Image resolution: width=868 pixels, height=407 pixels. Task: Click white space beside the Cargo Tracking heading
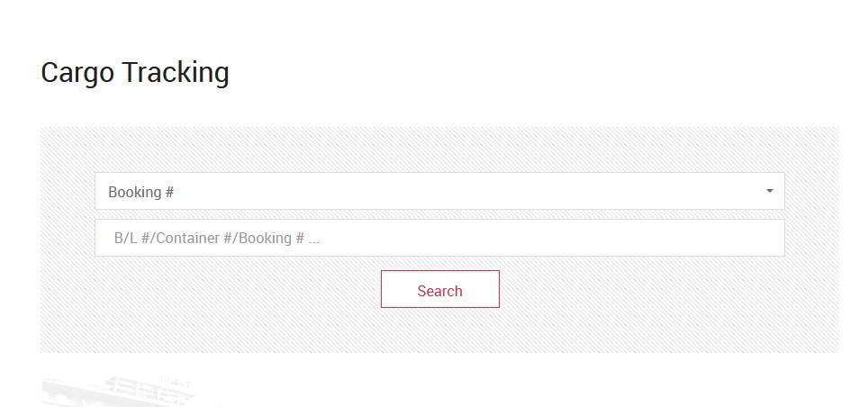tap(498, 73)
